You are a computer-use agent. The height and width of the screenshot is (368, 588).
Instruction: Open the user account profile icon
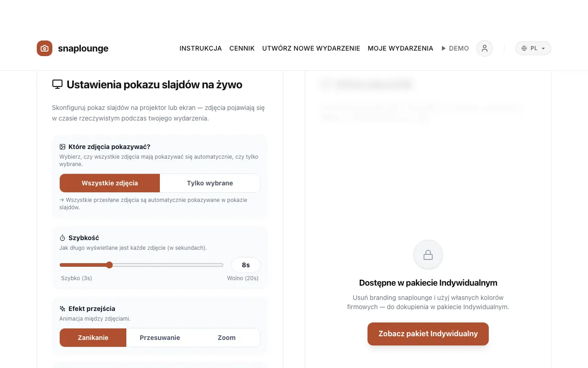485,48
